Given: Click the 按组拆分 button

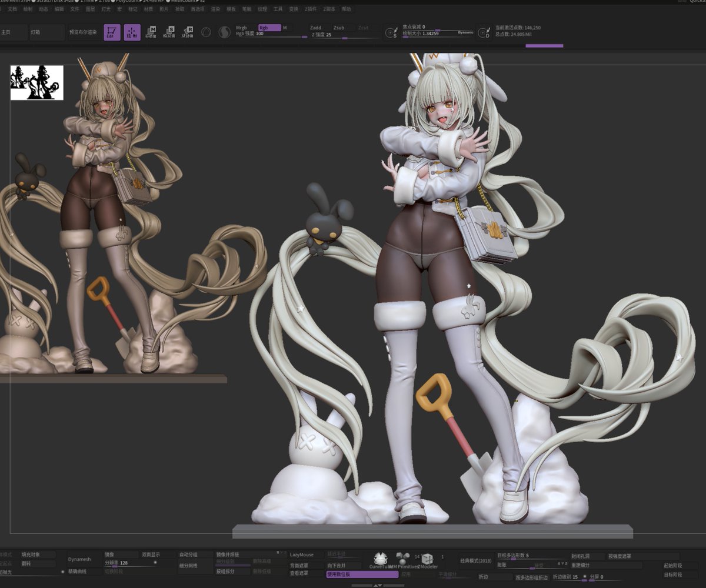Looking at the screenshot, I should coord(232,572).
